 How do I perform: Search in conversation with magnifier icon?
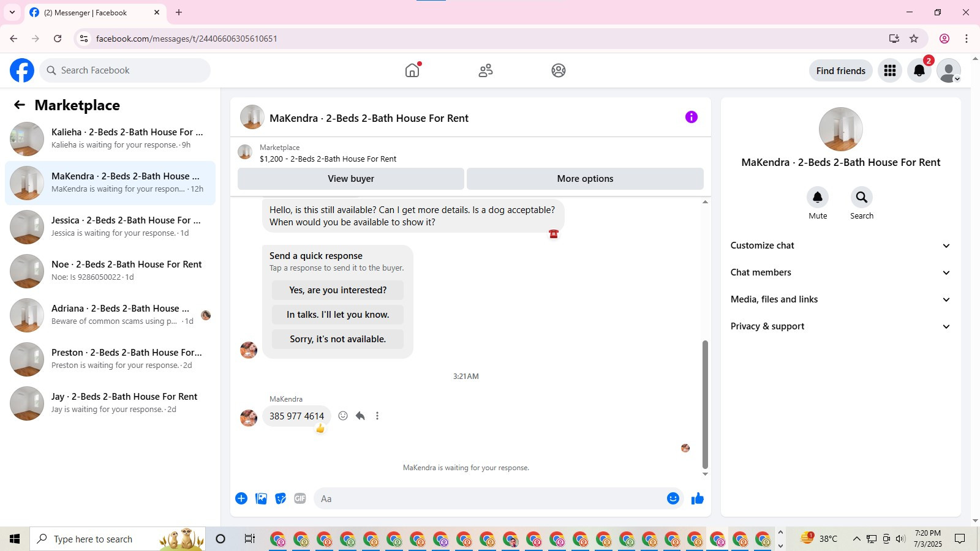pos(862,197)
